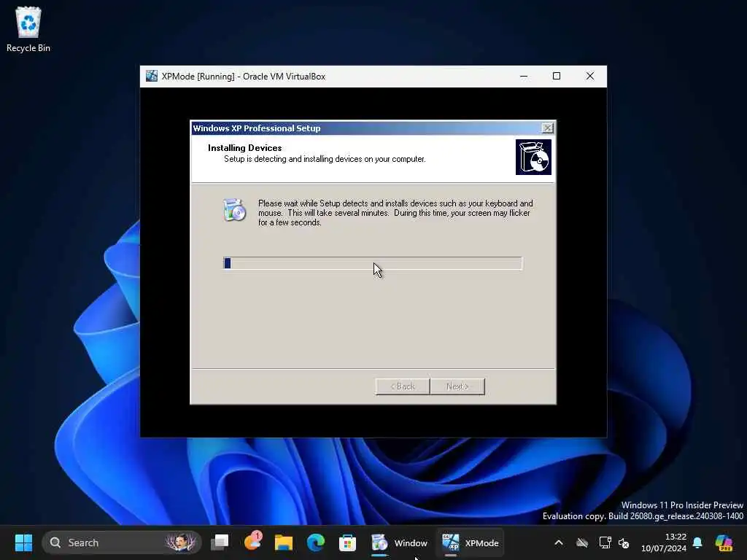This screenshot has height=560, width=747.
Task: Click the 'Installing Devices' heading text
Action: (245, 147)
